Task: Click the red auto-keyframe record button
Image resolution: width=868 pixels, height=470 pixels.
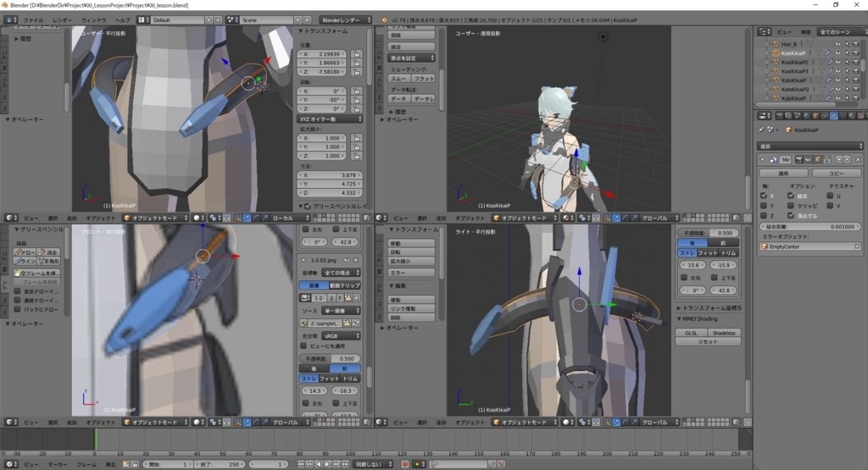Action: coord(404,464)
